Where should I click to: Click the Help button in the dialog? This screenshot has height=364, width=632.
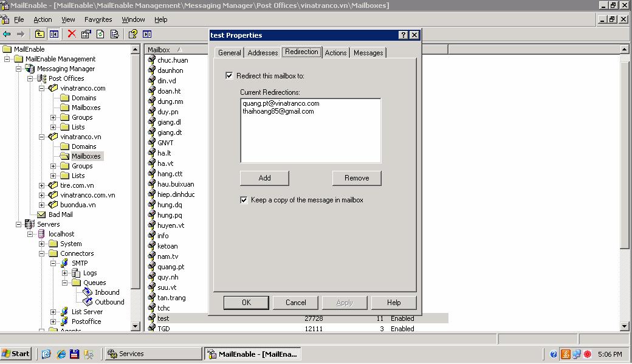point(394,303)
